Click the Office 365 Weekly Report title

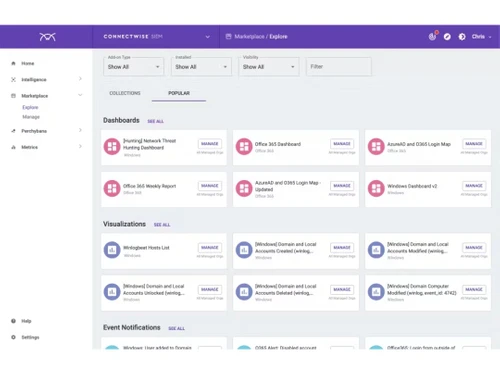pyautogui.click(x=150, y=186)
